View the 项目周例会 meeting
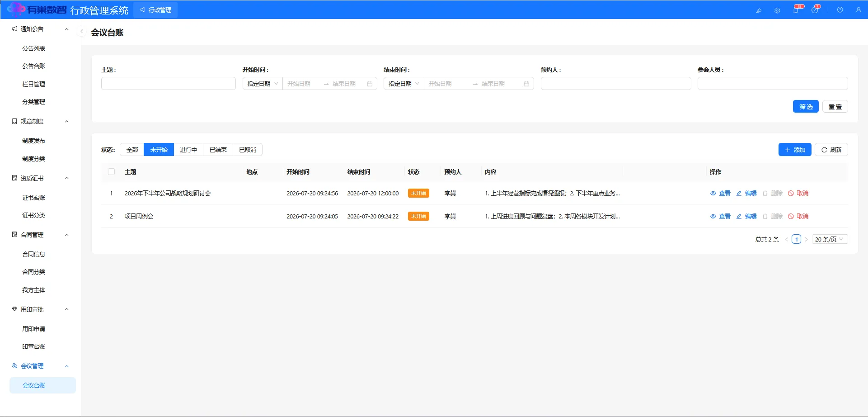 pyautogui.click(x=720, y=216)
